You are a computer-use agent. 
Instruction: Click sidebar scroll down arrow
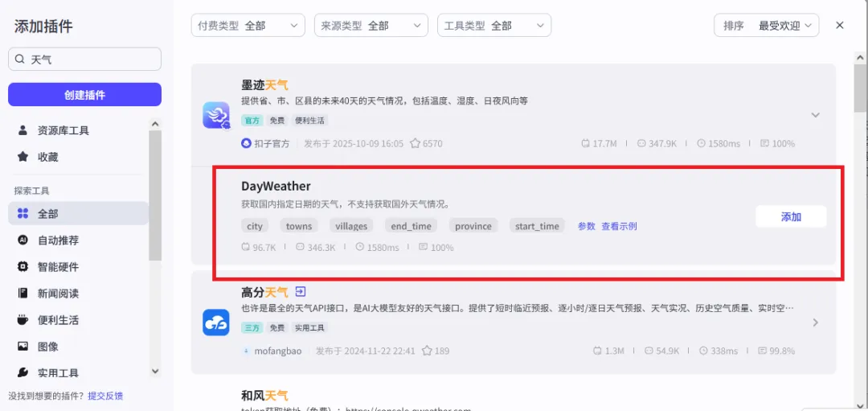pos(155,371)
